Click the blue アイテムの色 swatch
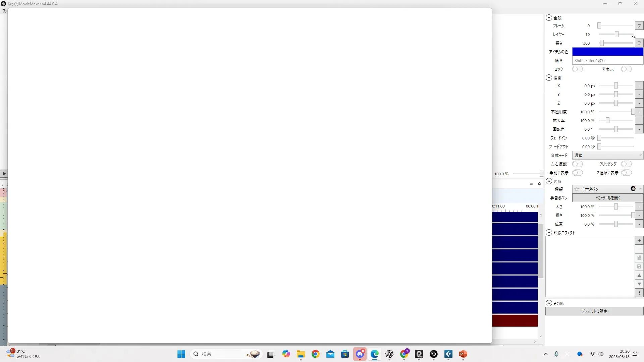Image resolution: width=644 pixels, height=362 pixels. (x=607, y=52)
